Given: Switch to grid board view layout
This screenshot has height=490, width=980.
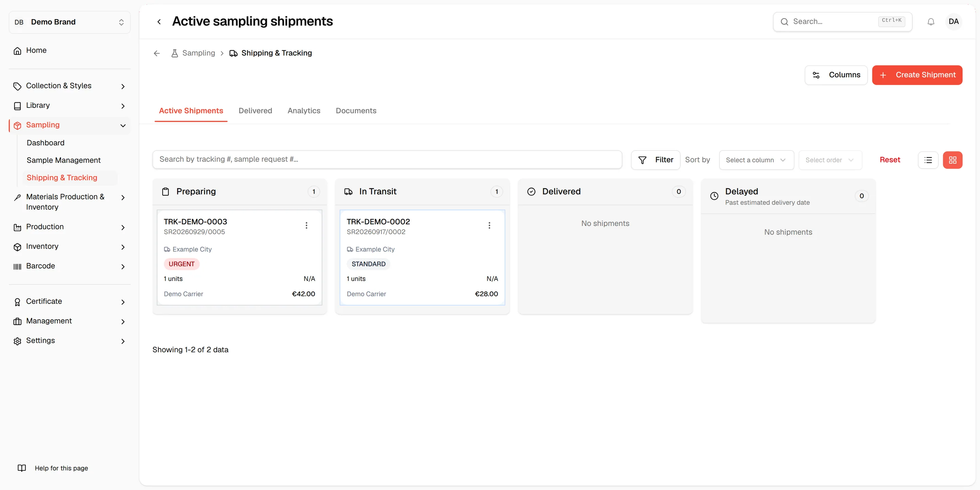Looking at the screenshot, I should [952, 160].
